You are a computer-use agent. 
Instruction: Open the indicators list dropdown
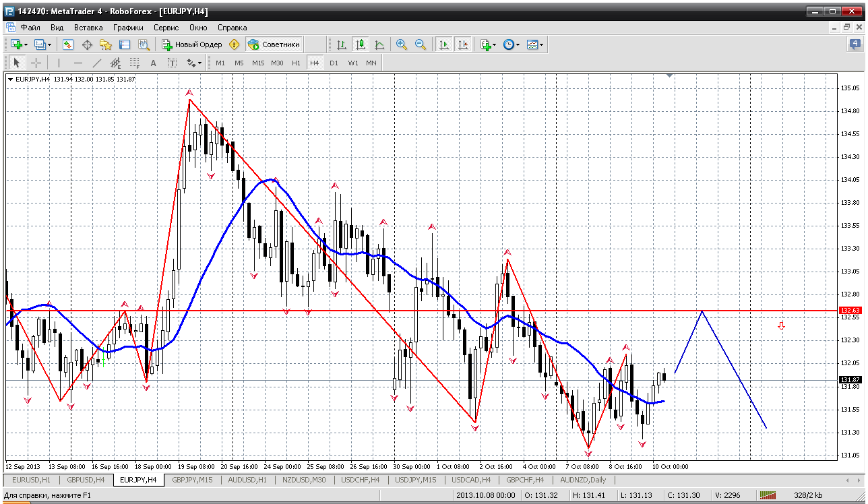tap(489, 44)
